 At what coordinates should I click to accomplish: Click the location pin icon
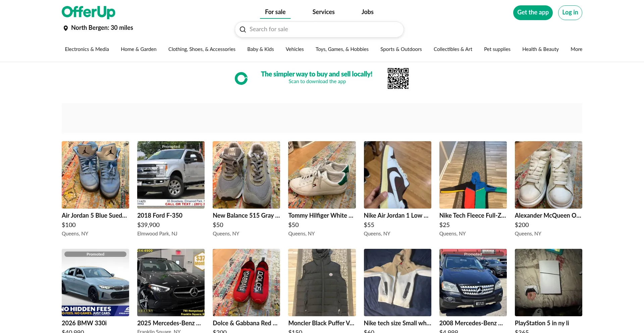[66, 28]
